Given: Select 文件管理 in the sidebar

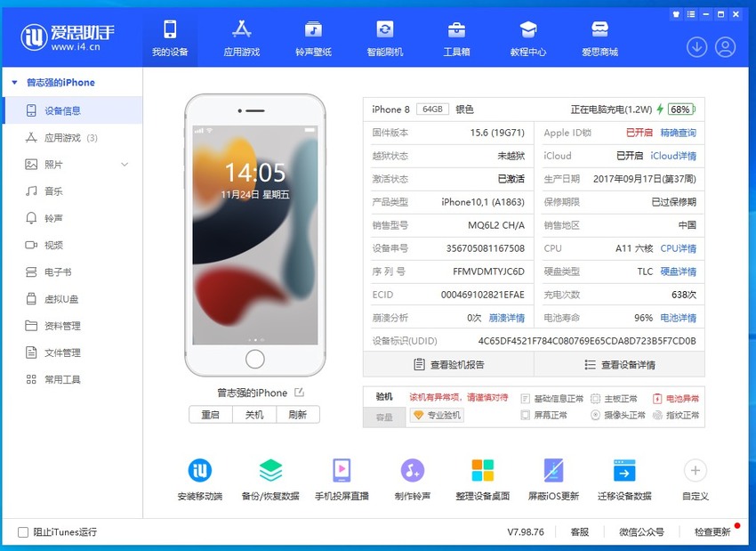Looking at the screenshot, I should coord(73,352).
